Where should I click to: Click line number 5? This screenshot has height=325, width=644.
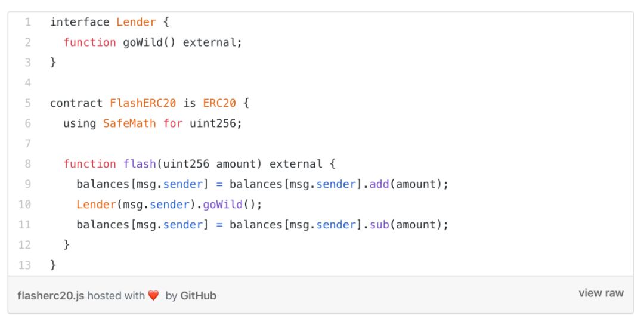[27, 103]
